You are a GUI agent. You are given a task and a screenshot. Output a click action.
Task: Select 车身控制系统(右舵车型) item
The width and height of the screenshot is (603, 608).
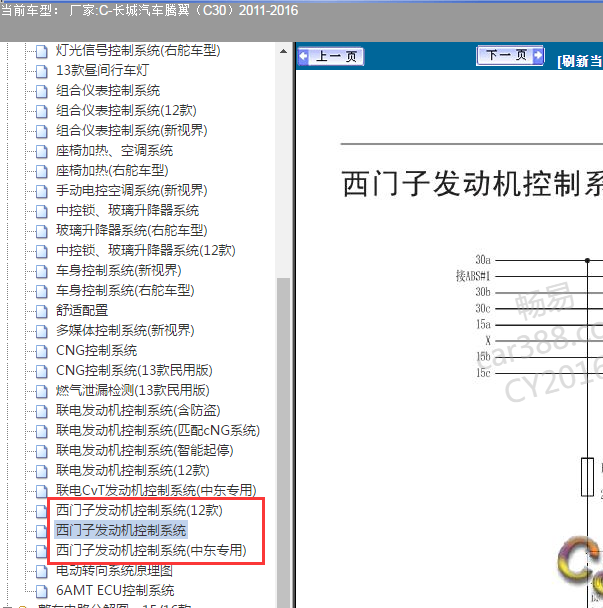(125, 290)
